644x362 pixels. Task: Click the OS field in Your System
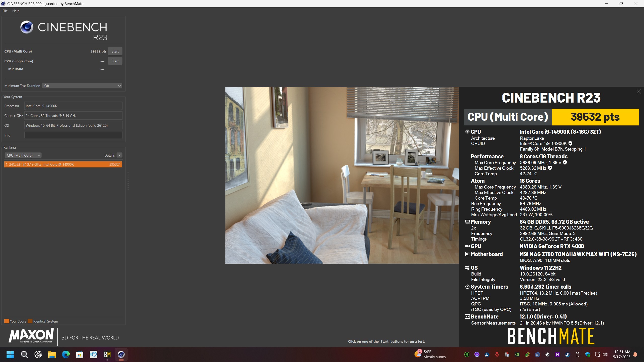(73, 125)
